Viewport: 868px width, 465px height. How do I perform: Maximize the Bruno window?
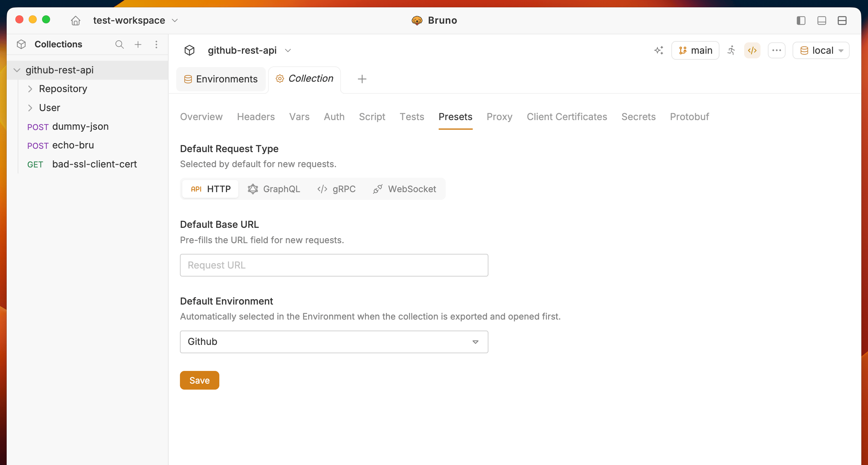[x=46, y=20]
